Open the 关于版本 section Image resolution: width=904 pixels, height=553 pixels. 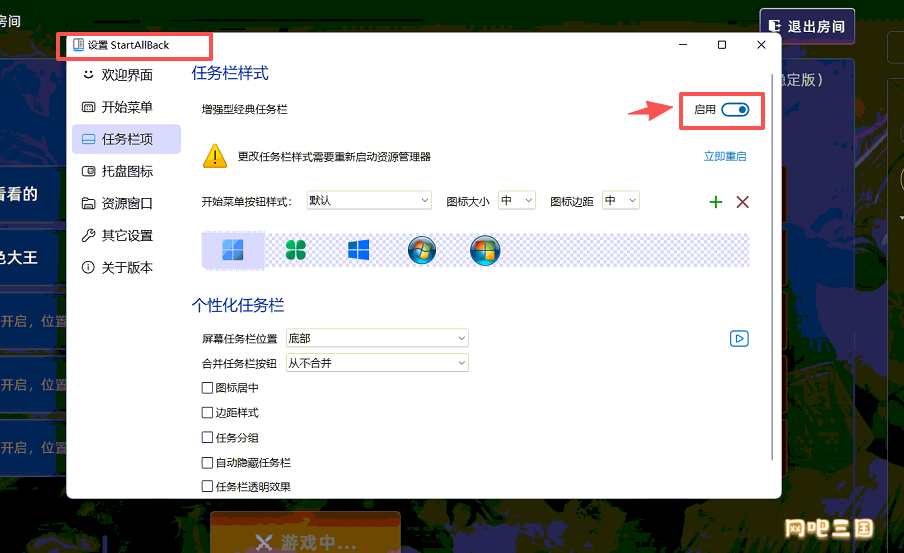point(127,268)
